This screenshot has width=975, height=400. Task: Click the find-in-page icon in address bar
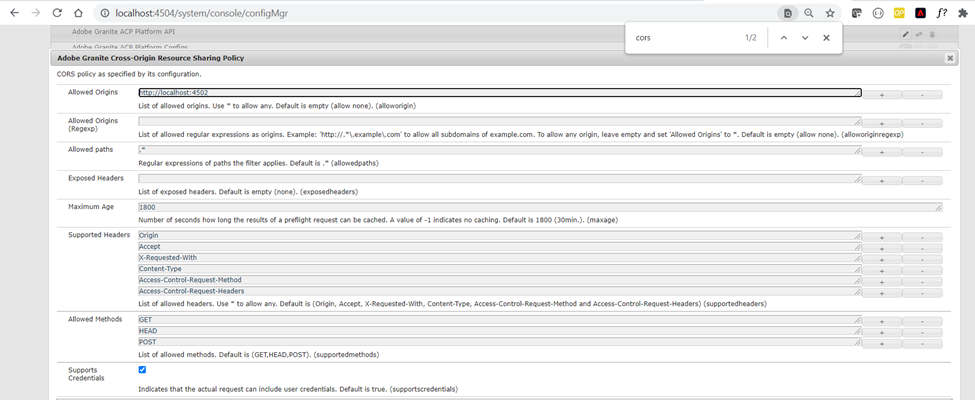788,12
